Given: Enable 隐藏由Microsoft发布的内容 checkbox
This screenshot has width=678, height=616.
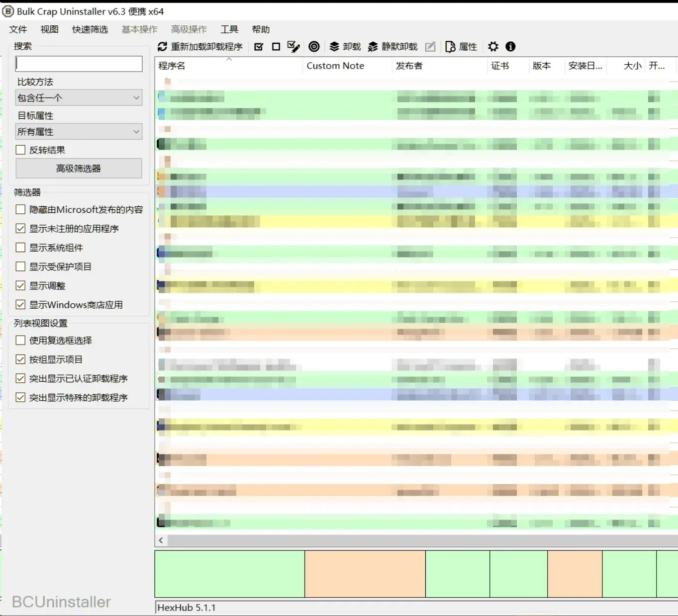Looking at the screenshot, I should point(20,209).
